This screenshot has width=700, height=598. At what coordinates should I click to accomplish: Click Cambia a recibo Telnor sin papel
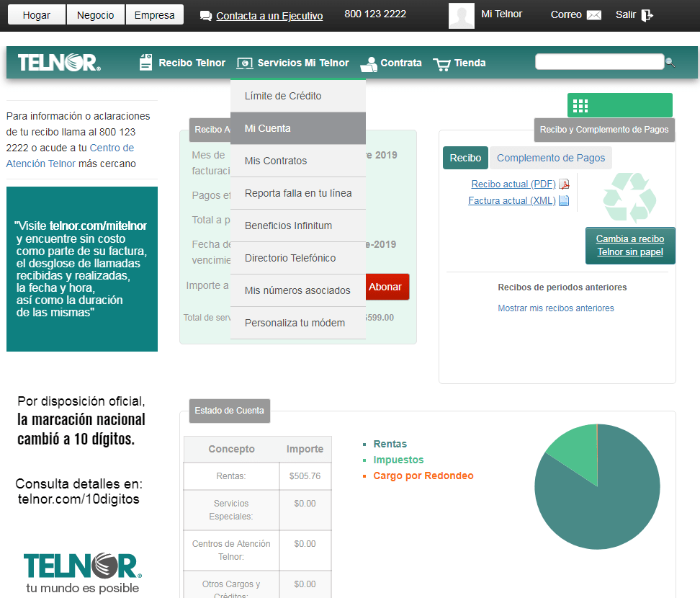(x=630, y=246)
